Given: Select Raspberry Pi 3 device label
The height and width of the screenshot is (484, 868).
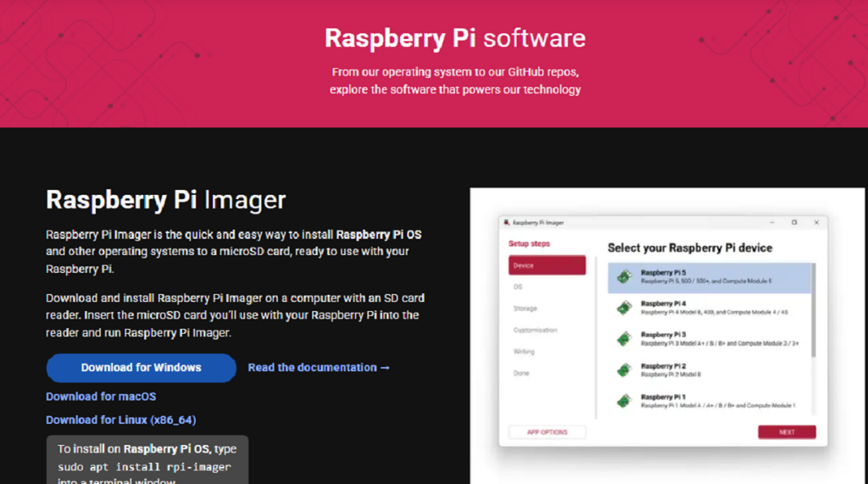Looking at the screenshot, I should pos(663,335).
